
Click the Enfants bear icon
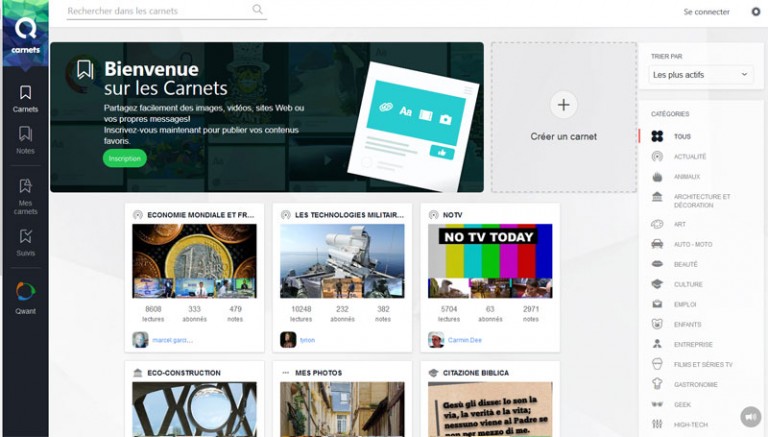pos(657,324)
